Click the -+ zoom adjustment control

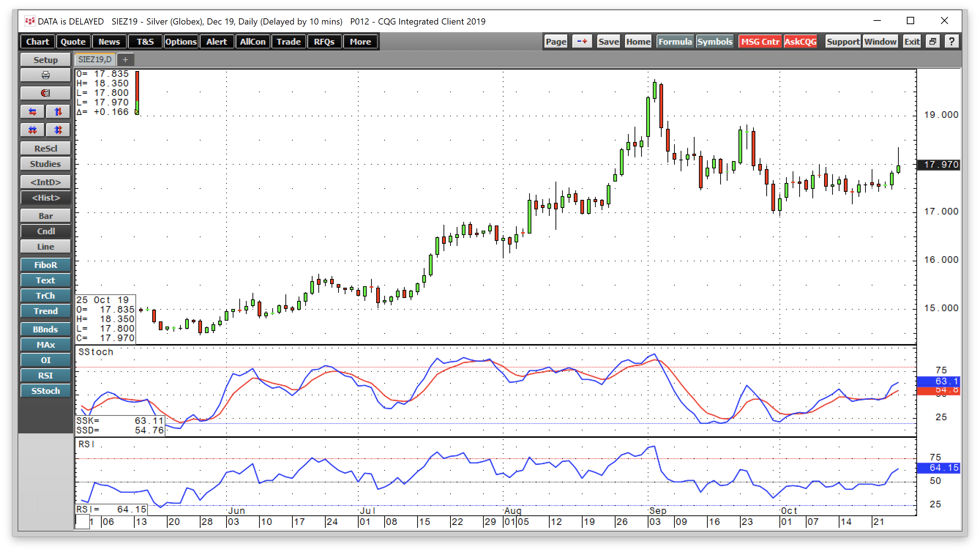pyautogui.click(x=582, y=41)
